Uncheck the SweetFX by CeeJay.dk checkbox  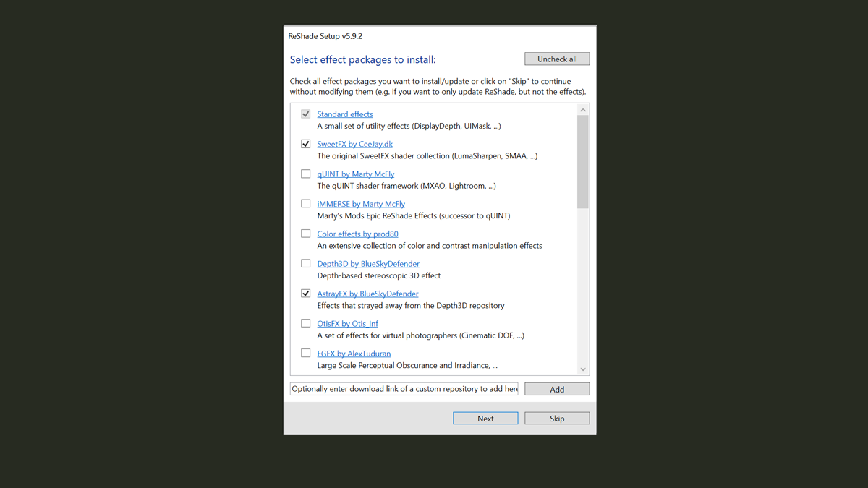click(306, 144)
